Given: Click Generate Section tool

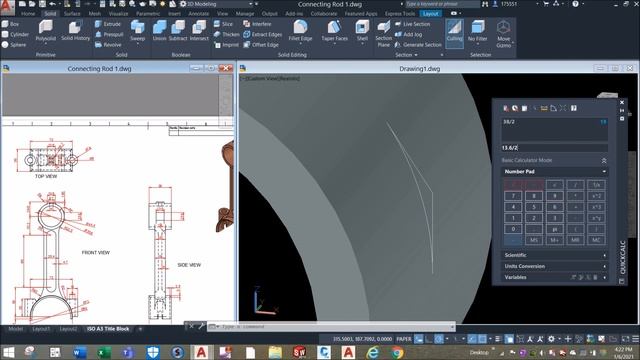Looking at the screenshot, I should coord(418,44).
